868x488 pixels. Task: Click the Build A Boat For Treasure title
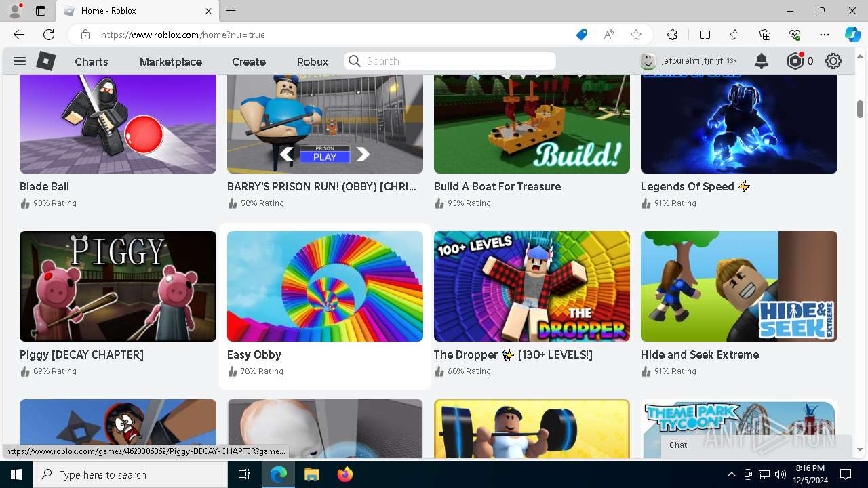[498, 186]
